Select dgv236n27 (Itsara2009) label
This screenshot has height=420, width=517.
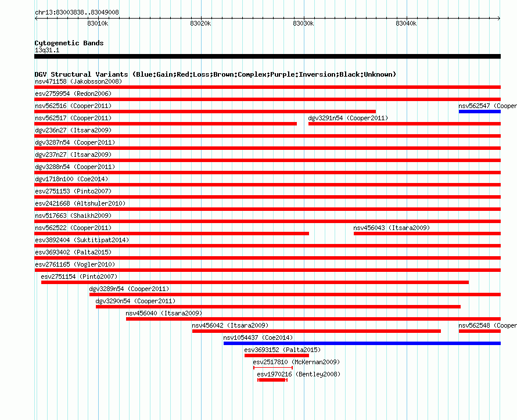tap(73, 130)
